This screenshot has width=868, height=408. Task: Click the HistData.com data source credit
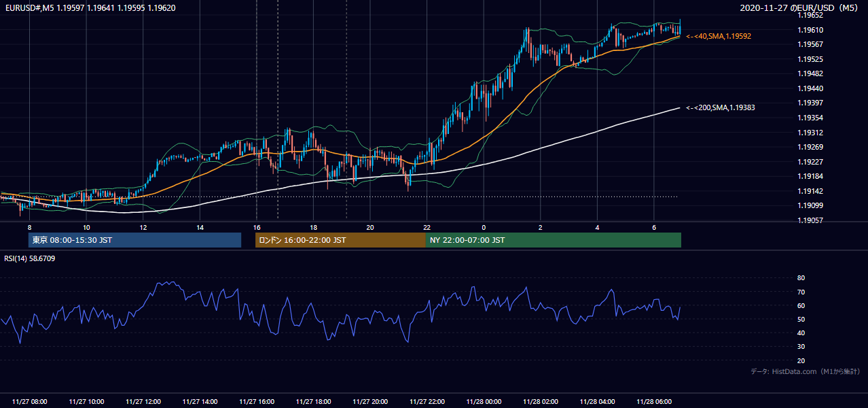click(x=806, y=371)
